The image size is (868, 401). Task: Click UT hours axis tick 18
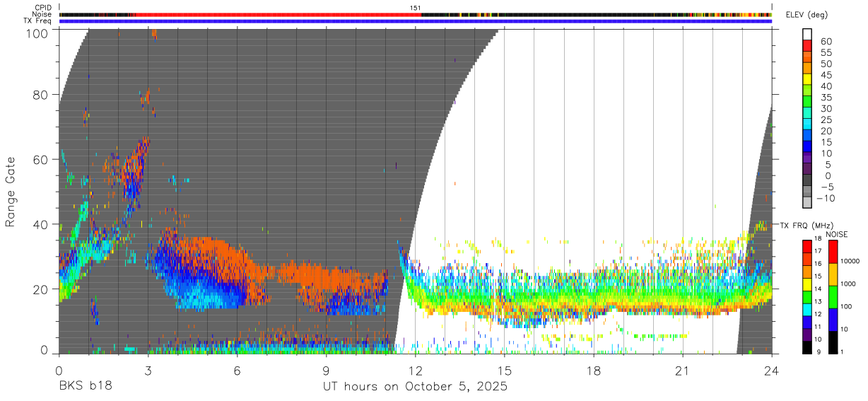coord(594,370)
